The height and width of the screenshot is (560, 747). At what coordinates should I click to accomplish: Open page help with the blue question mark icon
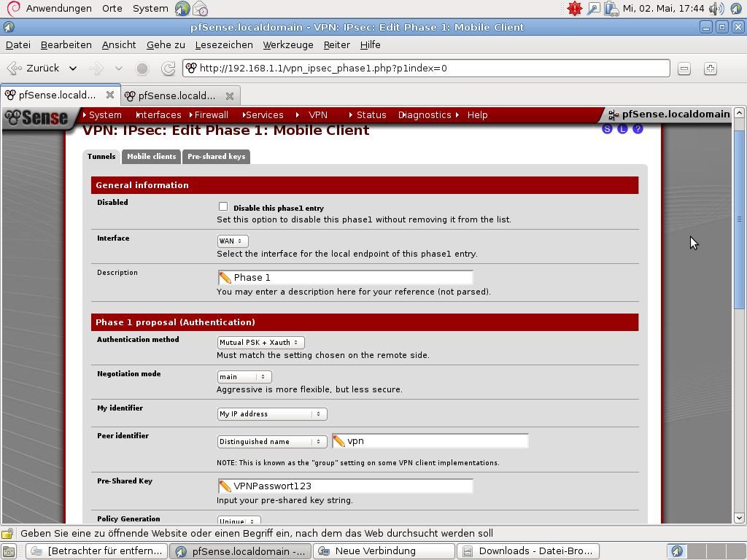(x=638, y=128)
